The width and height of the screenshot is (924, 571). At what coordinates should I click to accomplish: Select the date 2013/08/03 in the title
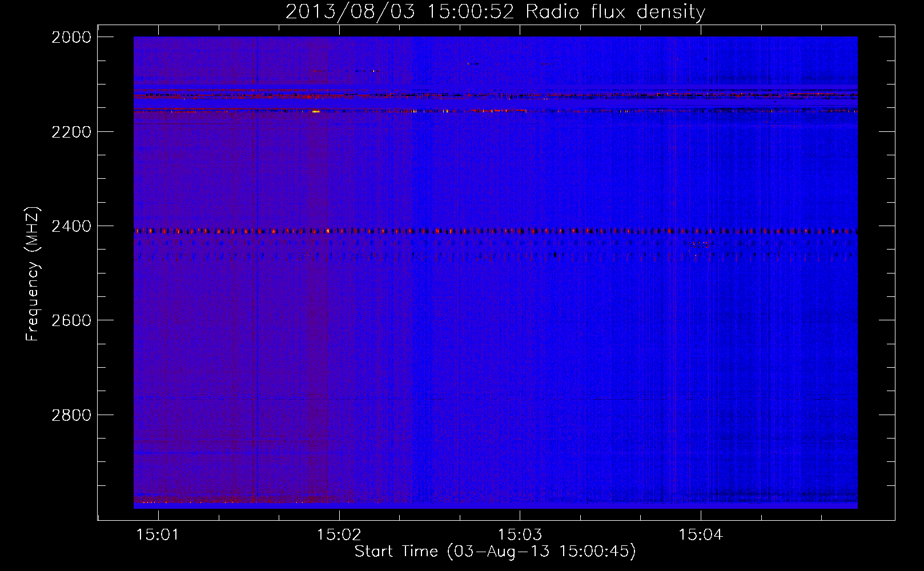click(350, 12)
